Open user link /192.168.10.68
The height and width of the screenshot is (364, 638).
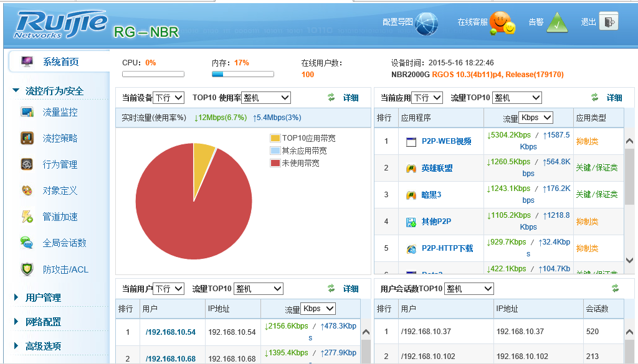pyautogui.click(x=171, y=359)
